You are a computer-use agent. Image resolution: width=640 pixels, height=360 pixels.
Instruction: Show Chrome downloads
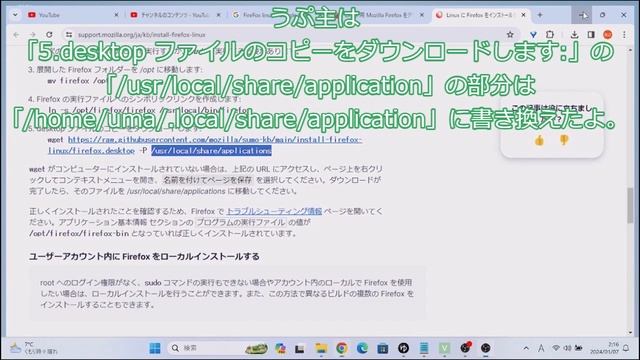click(x=574, y=35)
